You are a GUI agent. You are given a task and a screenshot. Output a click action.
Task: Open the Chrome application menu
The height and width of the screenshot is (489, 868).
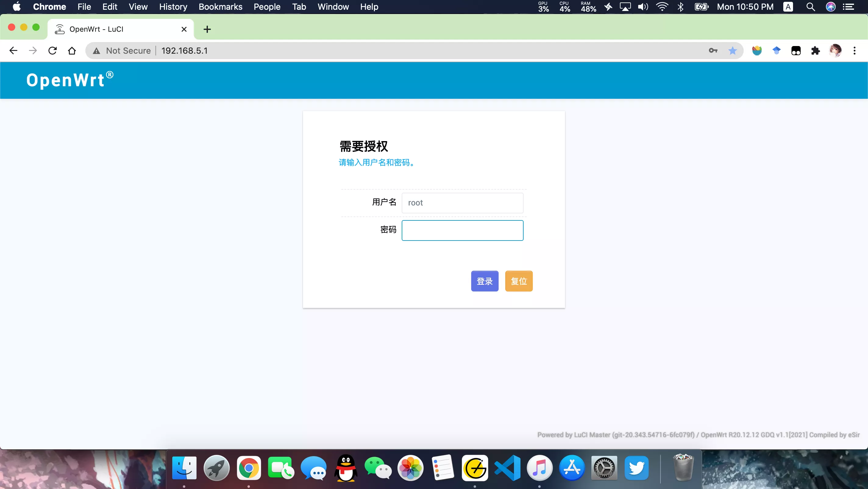coord(50,7)
